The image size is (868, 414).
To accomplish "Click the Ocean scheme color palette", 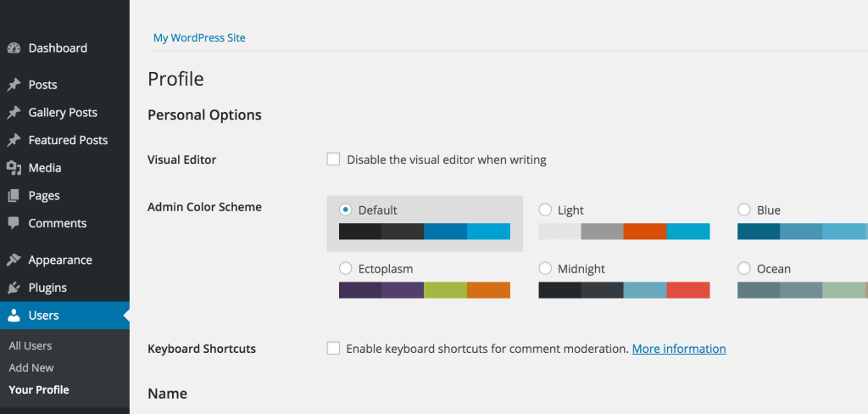I will click(x=803, y=290).
